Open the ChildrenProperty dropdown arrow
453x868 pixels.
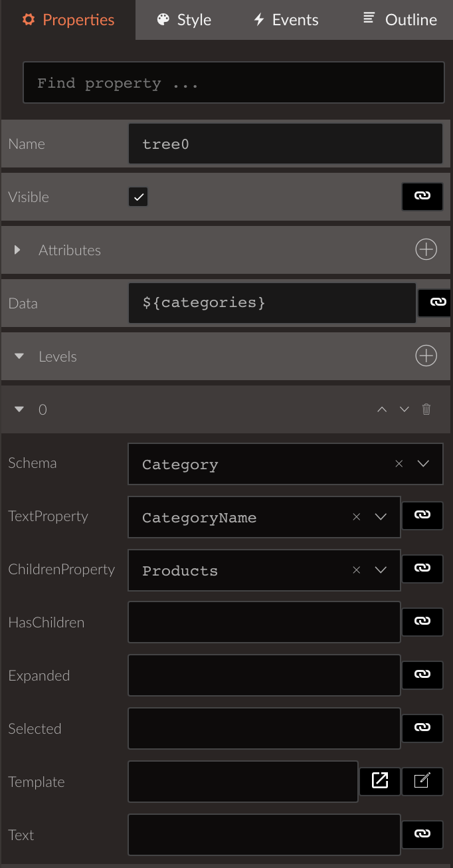click(x=381, y=570)
